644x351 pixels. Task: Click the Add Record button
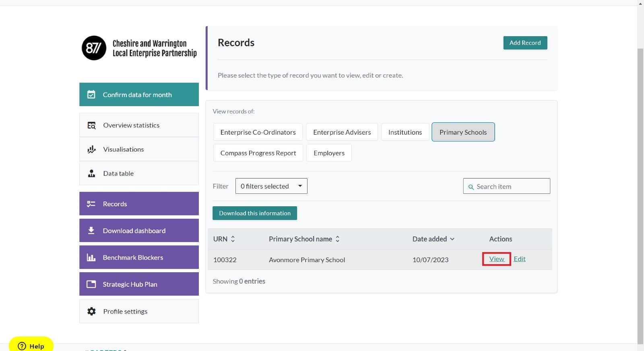pyautogui.click(x=525, y=43)
